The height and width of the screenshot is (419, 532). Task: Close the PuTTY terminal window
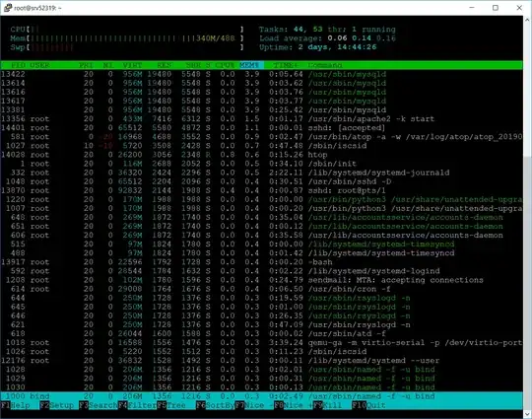coord(519,8)
